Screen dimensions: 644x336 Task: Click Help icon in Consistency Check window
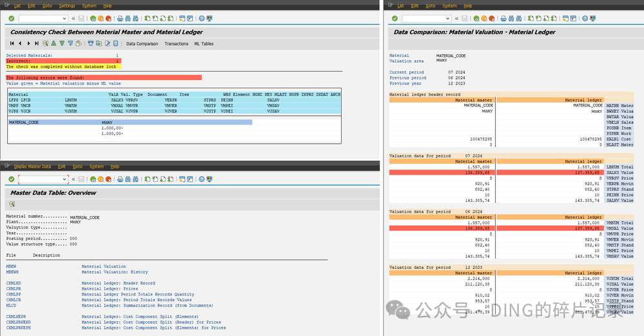click(202, 19)
